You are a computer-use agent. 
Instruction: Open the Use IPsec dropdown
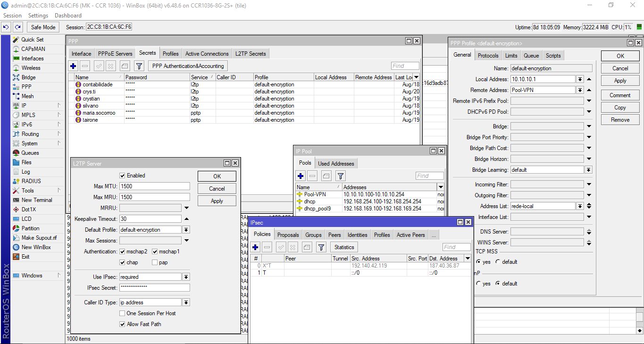[x=186, y=277]
